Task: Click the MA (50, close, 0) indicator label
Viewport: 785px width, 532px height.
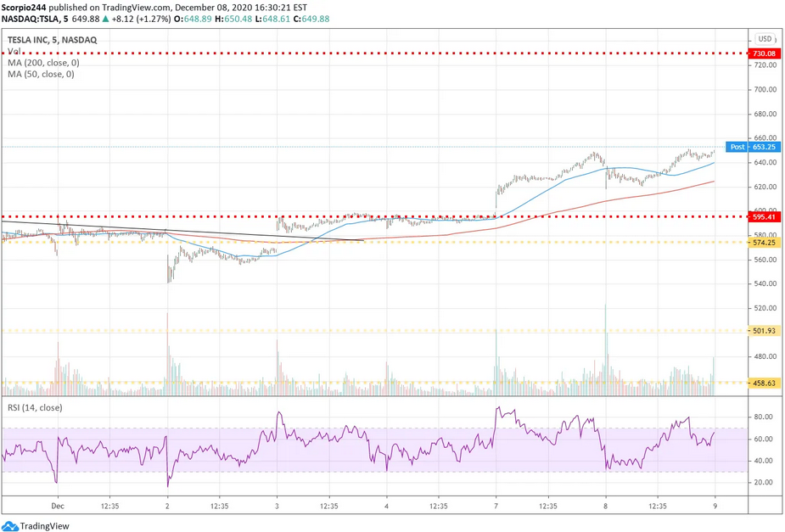Action: pos(41,74)
